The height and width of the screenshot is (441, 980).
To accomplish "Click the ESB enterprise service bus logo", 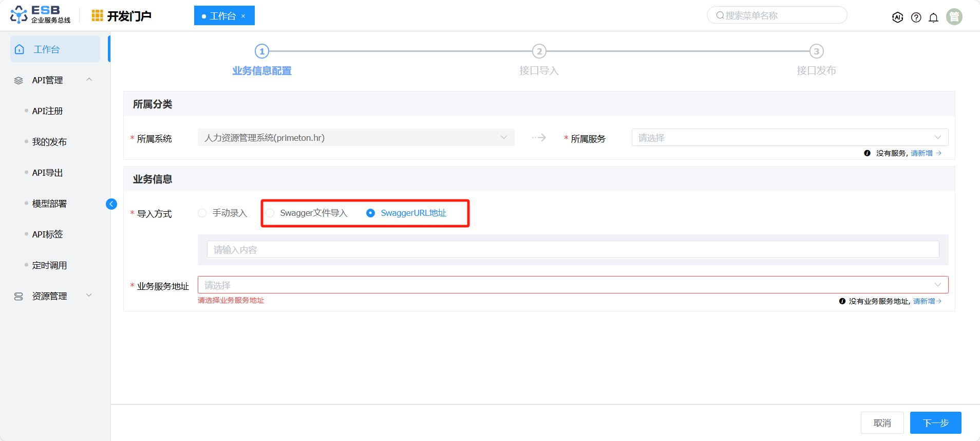I will (x=41, y=15).
